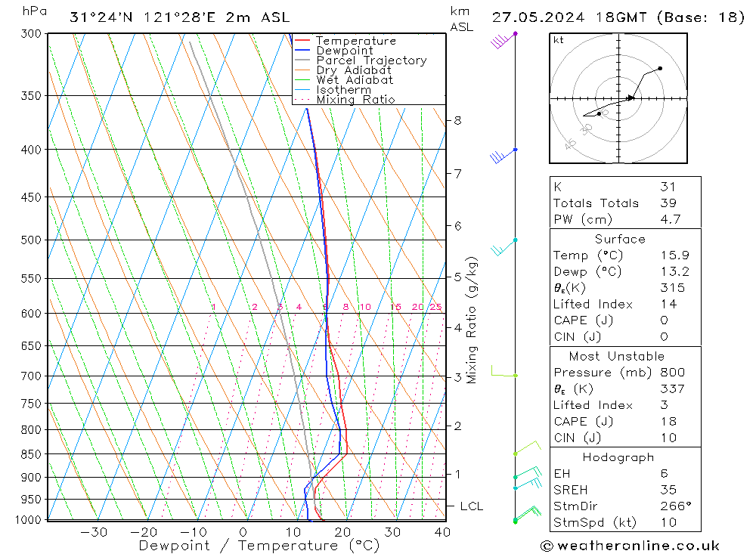Click the copyright symbol before weatheronline

[547, 546]
